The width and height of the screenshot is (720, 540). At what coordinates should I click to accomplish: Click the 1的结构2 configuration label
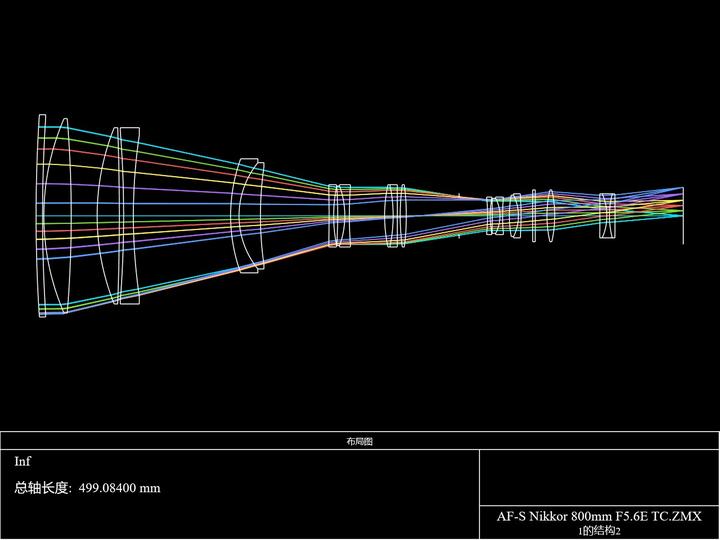[599, 531]
